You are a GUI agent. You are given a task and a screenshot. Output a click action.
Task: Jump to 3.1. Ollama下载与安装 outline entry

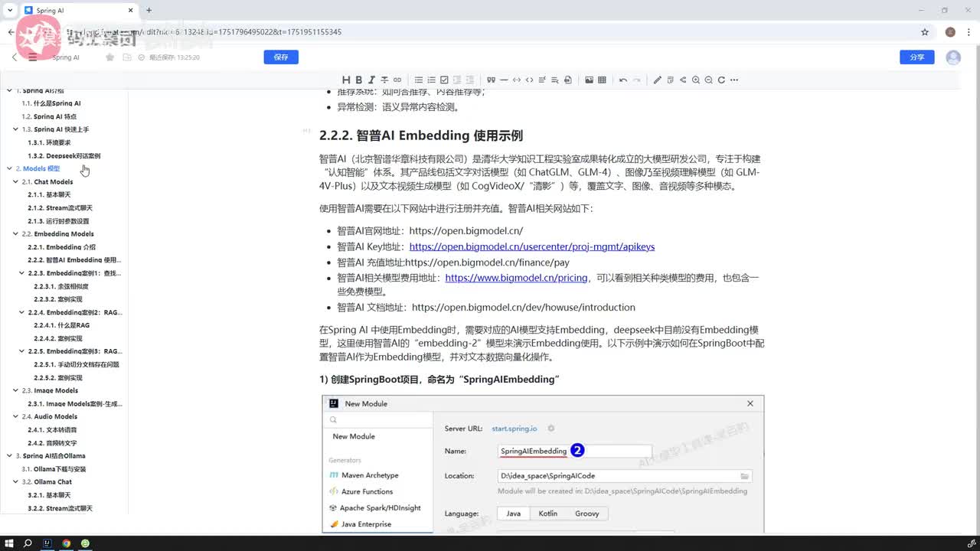54,469
